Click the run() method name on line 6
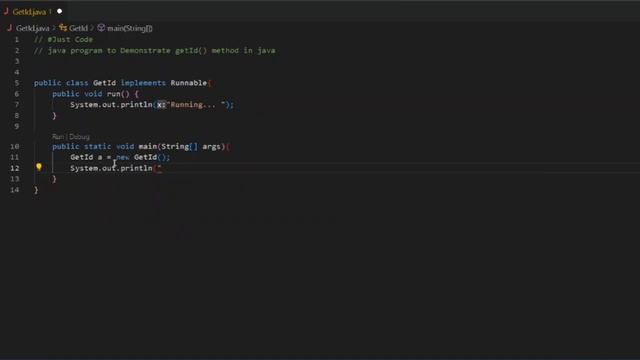Viewport: 640px width, 360px height. click(113, 94)
